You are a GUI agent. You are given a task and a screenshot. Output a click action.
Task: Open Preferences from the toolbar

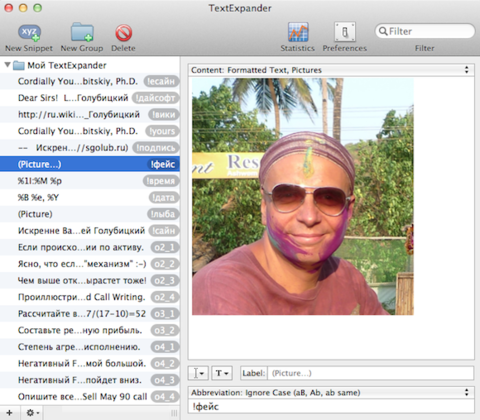click(345, 32)
